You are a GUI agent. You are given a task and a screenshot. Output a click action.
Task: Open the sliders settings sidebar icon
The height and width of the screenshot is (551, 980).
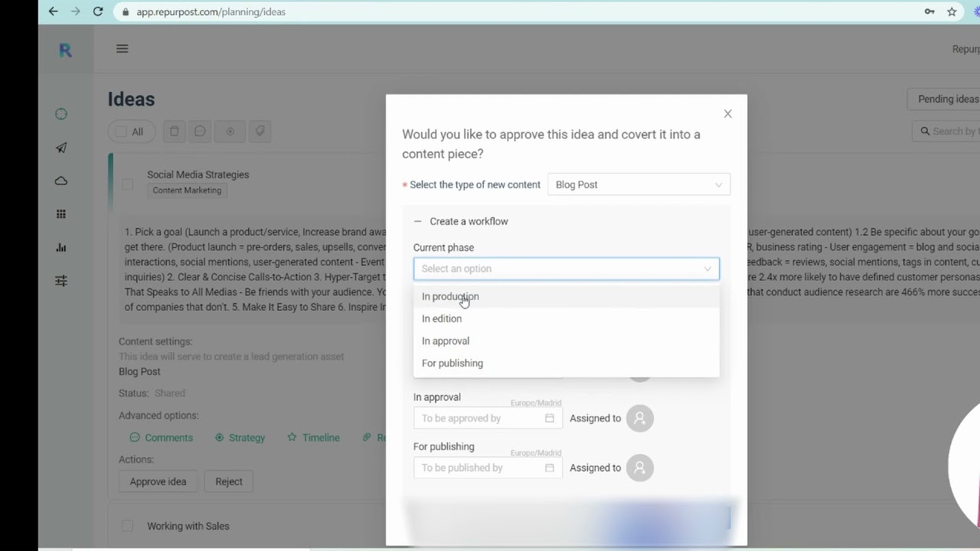61,281
